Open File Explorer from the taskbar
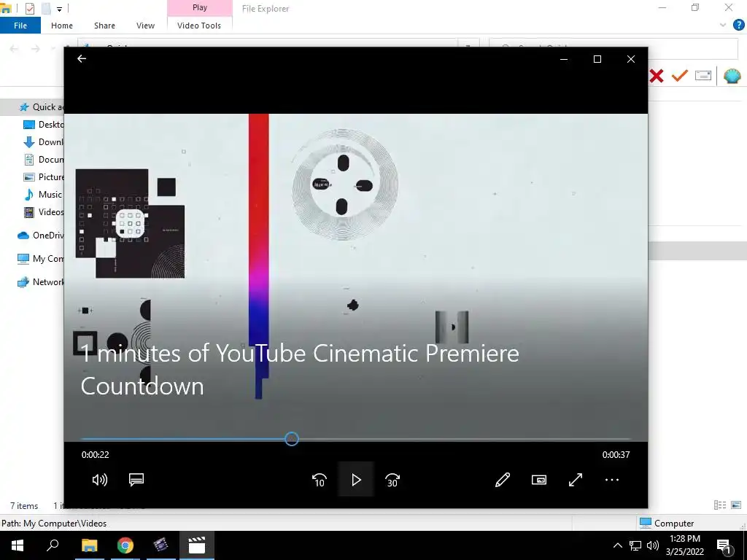The width and height of the screenshot is (747, 560). tap(89, 545)
